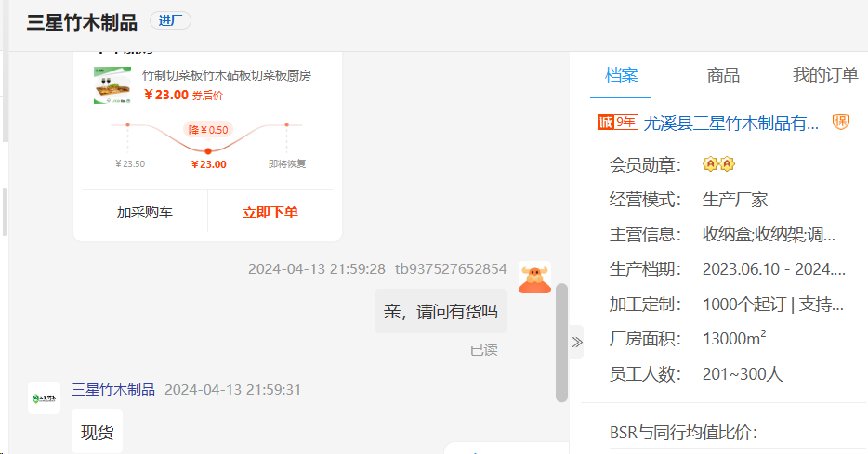
Task: Click the seller reply timestamp 2024-04-13 21:59:31
Action: tap(232, 389)
